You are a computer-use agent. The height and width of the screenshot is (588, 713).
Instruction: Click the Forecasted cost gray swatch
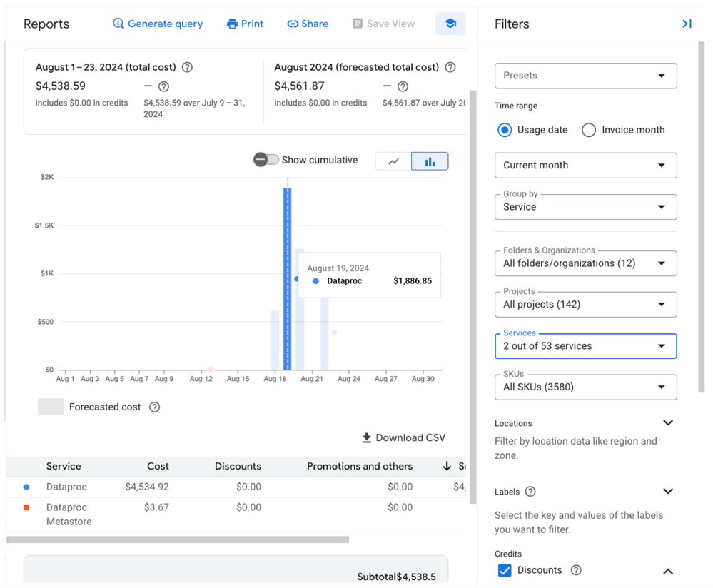[x=51, y=407]
